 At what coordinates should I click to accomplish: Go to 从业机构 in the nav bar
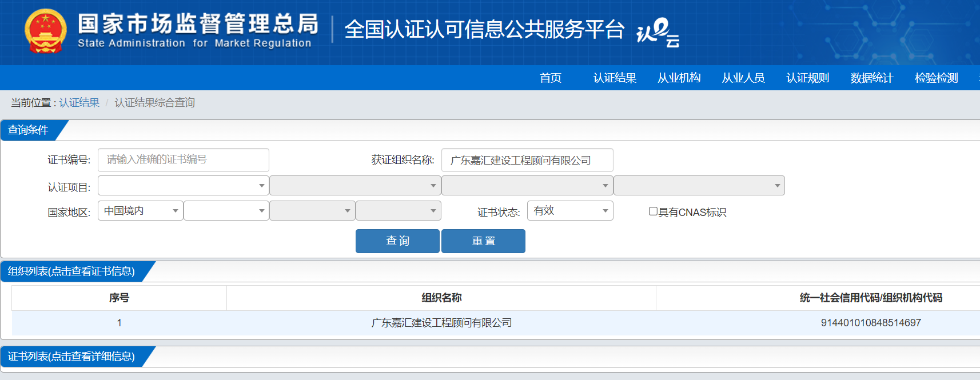(x=679, y=78)
